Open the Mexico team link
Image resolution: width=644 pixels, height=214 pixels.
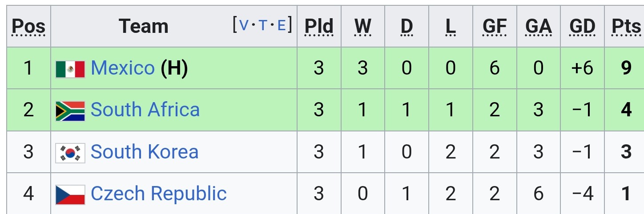[123, 68]
